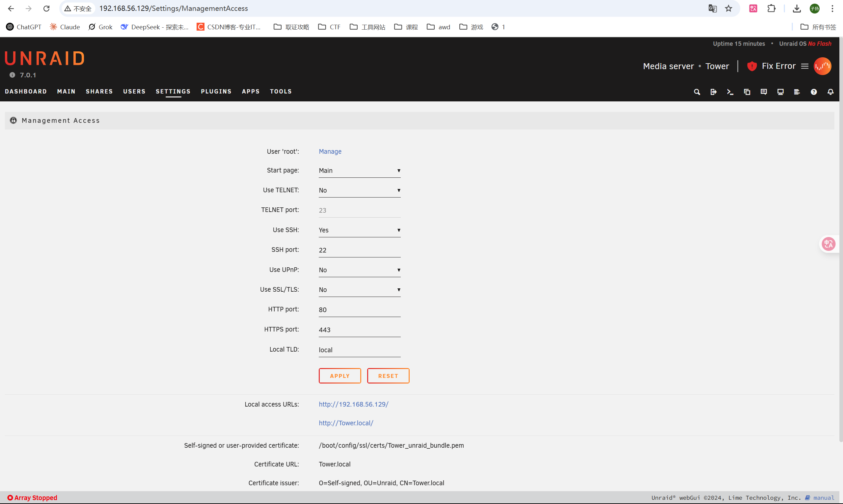Image resolution: width=843 pixels, height=504 pixels.
Task: Click the Management Access lock icon
Action: click(x=13, y=120)
